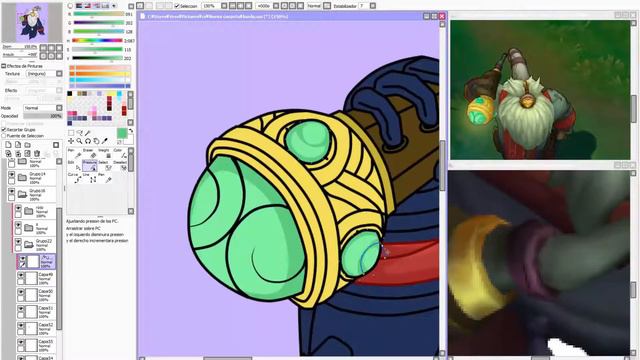Viewport: 640px width, 360px height.
Task: Select the Capa50 layer
Action: tap(36, 295)
